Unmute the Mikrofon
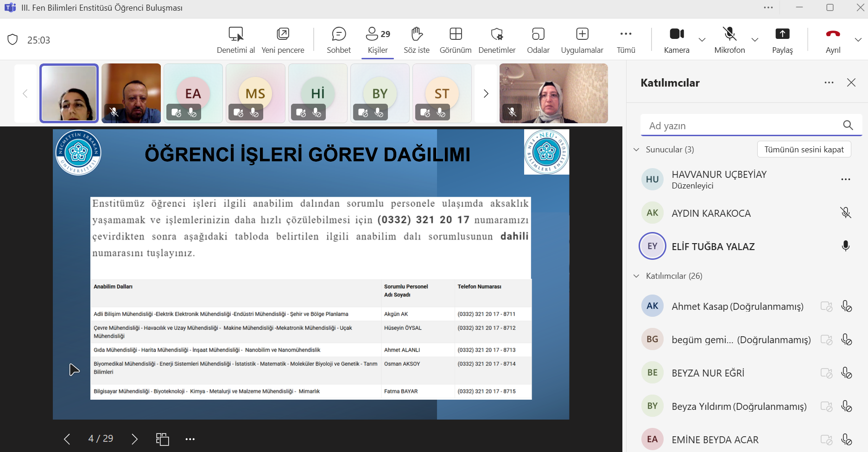The height and width of the screenshot is (452, 868). click(729, 40)
